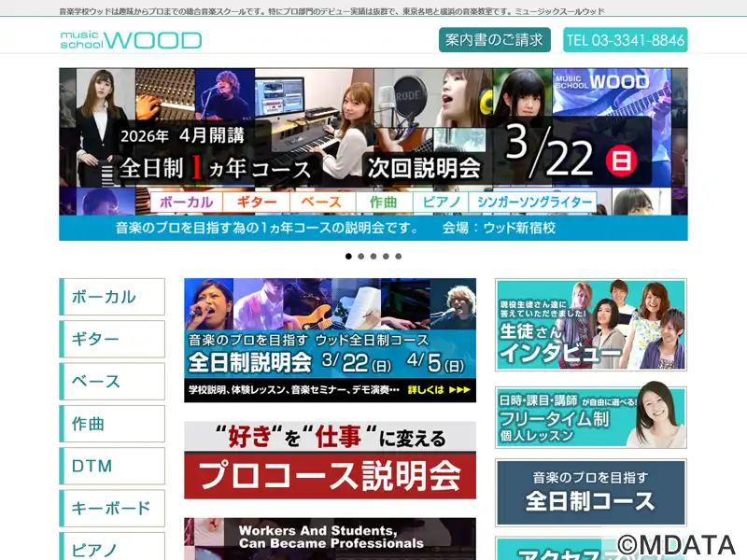Image resolution: width=747 pixels, height=560 pixels.
Task: Click the 詳しくは arrows link
Action: pyautogui.click(x=439, y=390)
